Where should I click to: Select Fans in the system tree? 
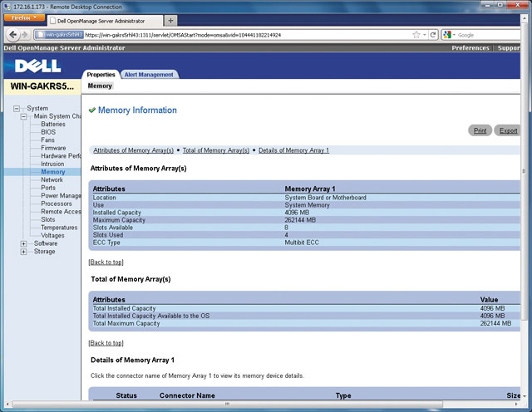click(47, 140)
